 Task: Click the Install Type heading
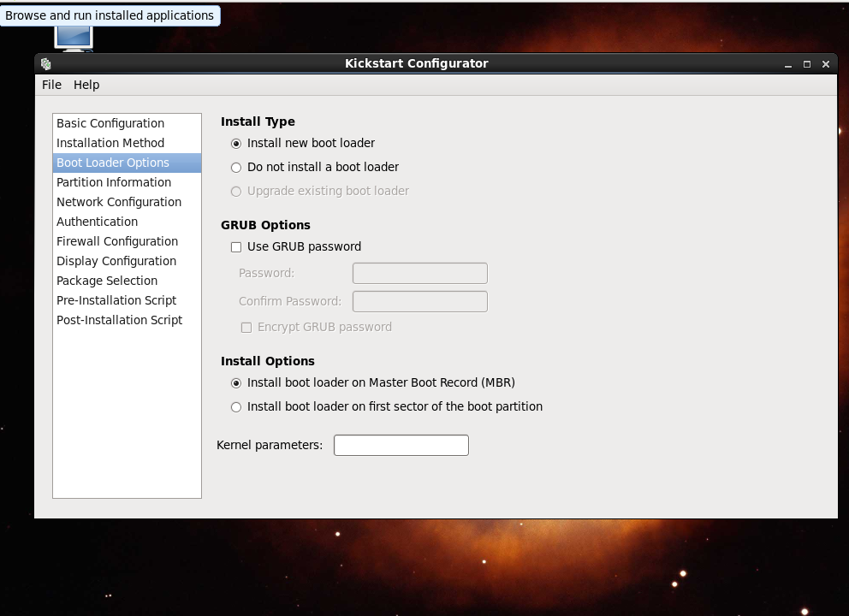pos(258,121)
